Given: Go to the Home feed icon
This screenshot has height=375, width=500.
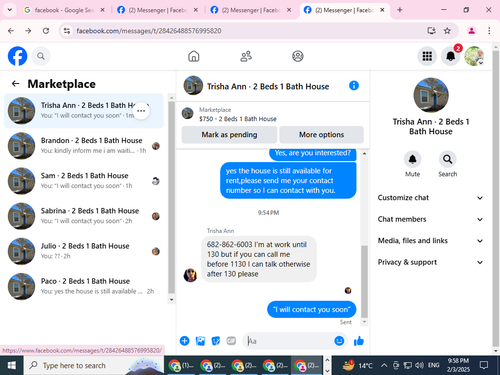Looking at the screenshot, I should pos(194,56).
